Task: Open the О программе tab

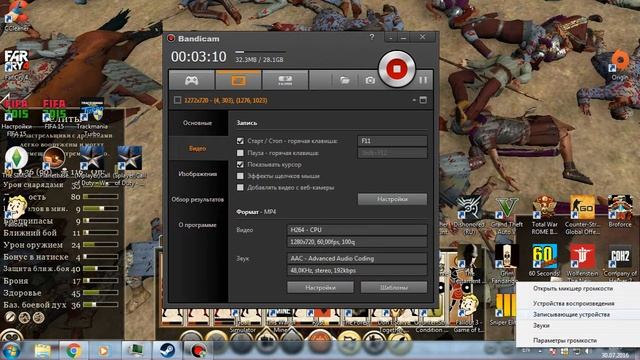Action: point(198,225)
